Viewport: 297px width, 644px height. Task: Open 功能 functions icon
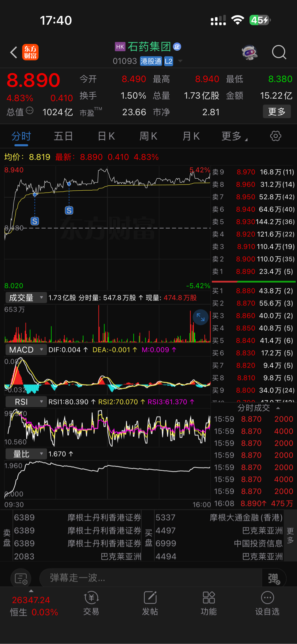pyautogui.click(x=209, y=603)
